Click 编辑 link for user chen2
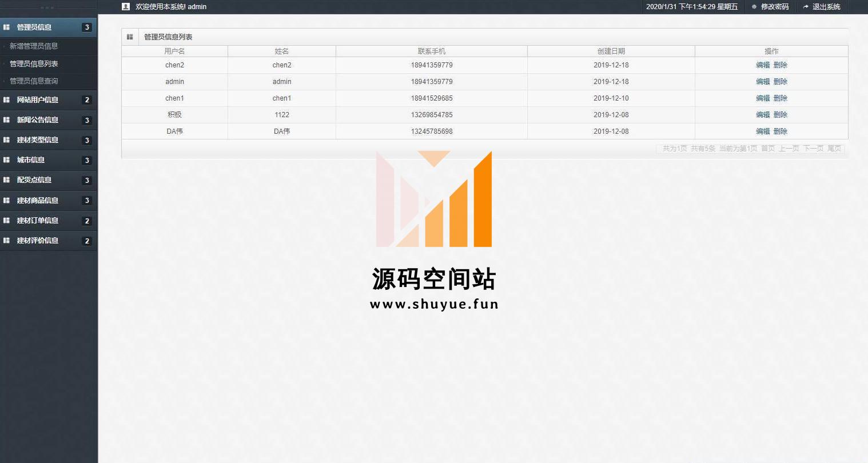The image size is (868, 463). [x=763, y=65]
